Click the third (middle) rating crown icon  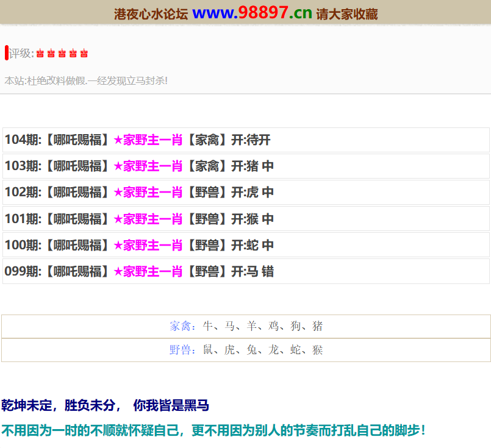pos(62,54)
